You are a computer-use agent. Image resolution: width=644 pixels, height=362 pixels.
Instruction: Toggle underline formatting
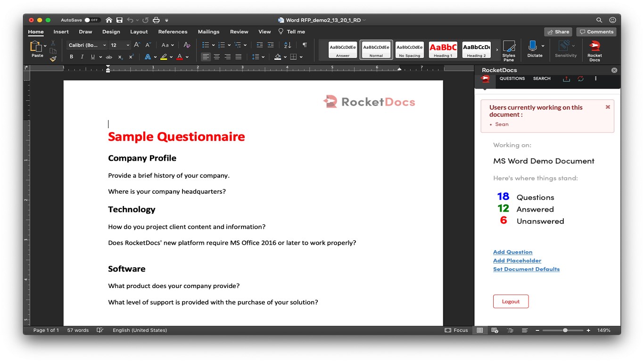click(x=93, y=57)
